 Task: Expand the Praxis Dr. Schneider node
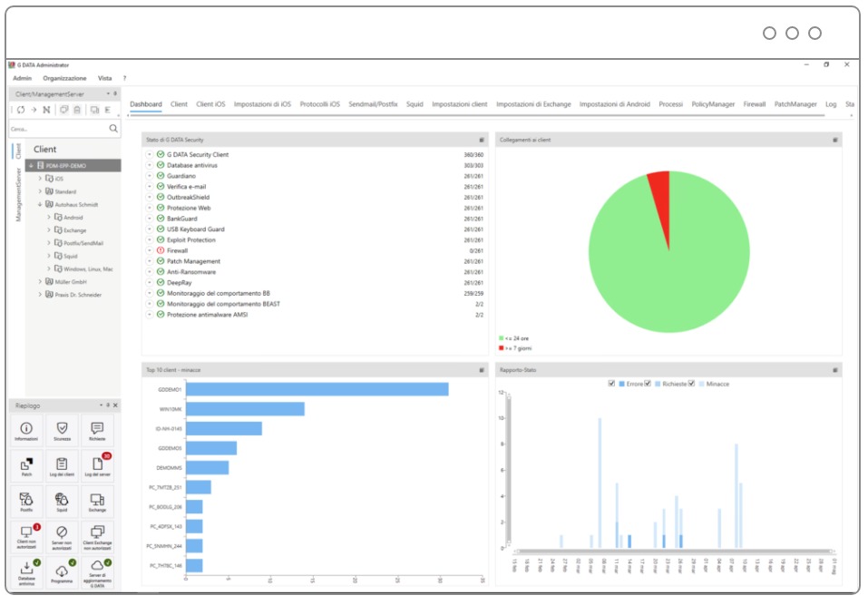(x=40, y=295)
